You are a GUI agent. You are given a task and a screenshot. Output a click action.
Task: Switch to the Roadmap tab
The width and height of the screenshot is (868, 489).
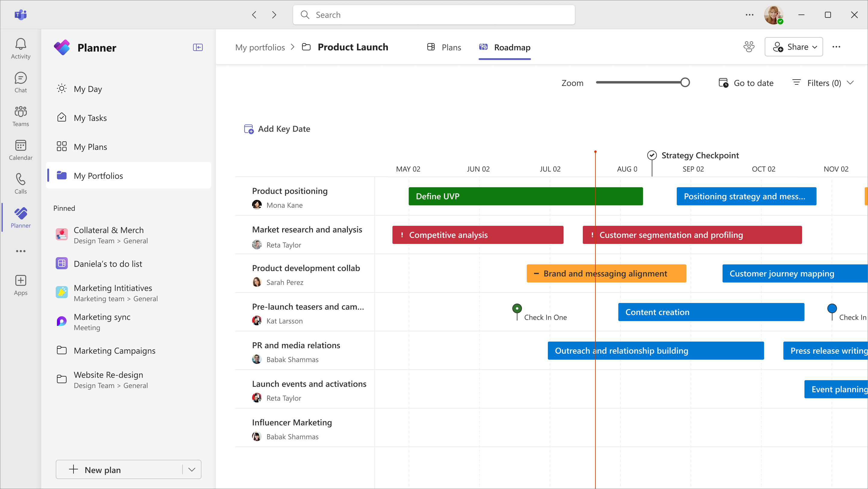(504, 48)
